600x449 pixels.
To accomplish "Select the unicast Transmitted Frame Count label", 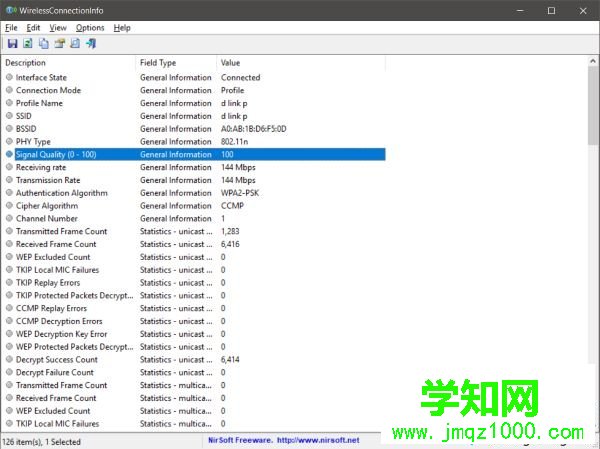I will [62, 231].
